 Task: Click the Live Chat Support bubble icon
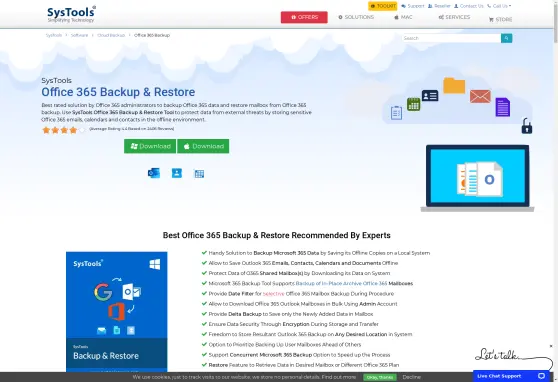click(541, 376)
